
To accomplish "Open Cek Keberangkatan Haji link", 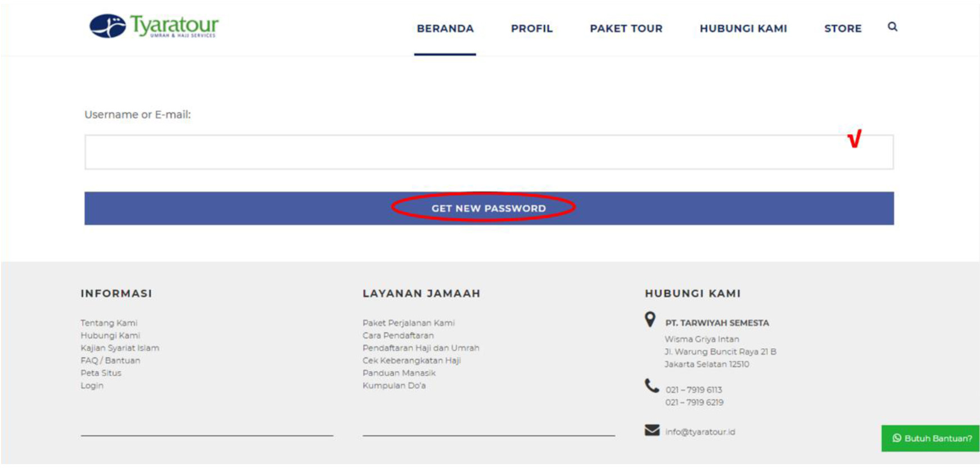I will pyautogui.click(x=411, y=361).
